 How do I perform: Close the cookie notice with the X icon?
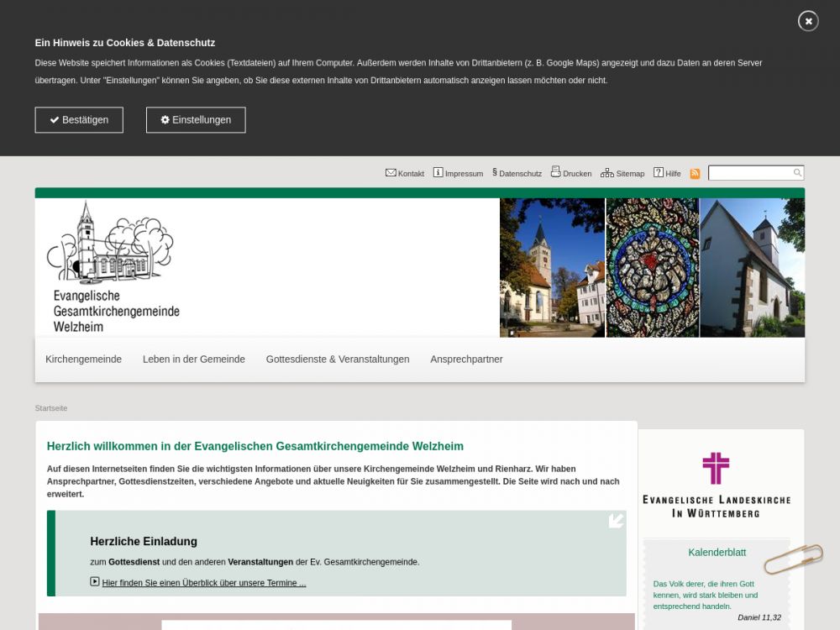click(808, 21)
